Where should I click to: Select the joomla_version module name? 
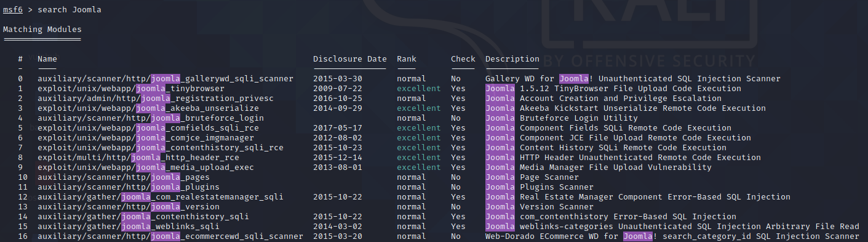(129, 207)
